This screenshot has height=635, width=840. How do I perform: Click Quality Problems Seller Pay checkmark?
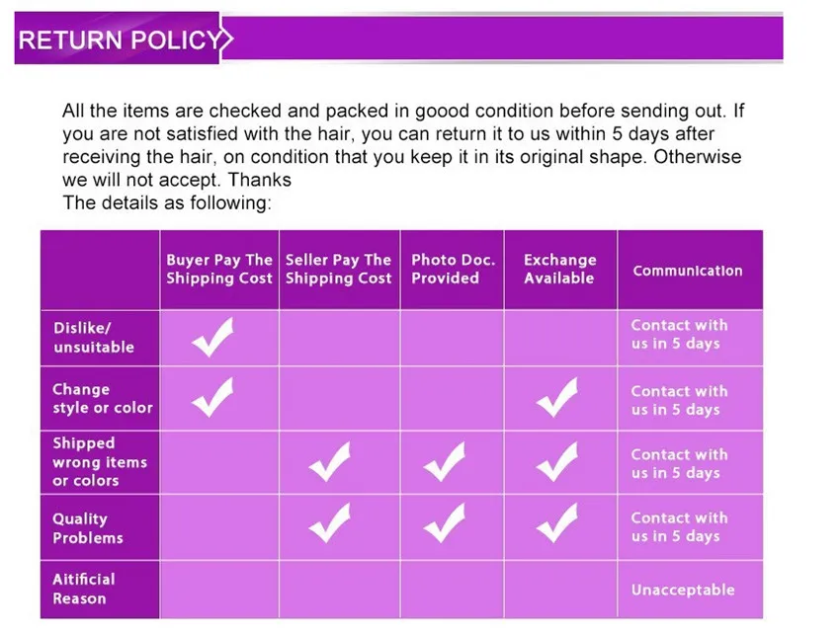329,523
